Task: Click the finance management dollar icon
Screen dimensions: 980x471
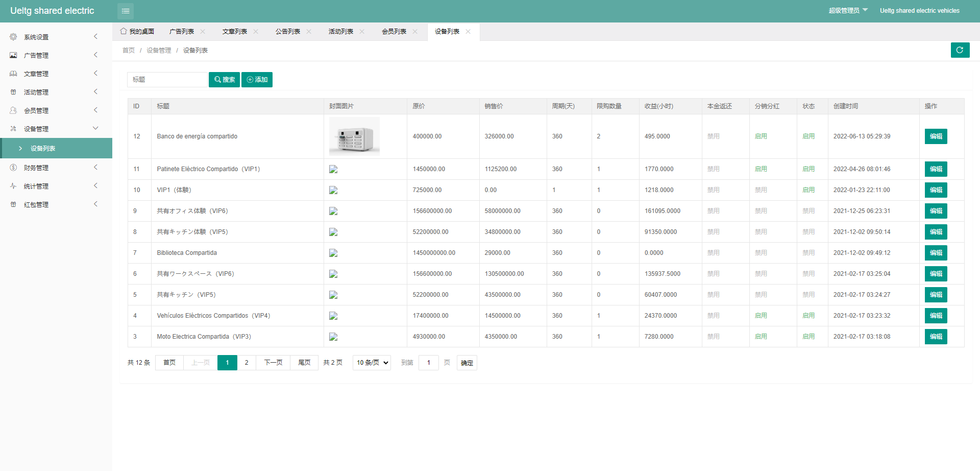Action: pos(13,168)
